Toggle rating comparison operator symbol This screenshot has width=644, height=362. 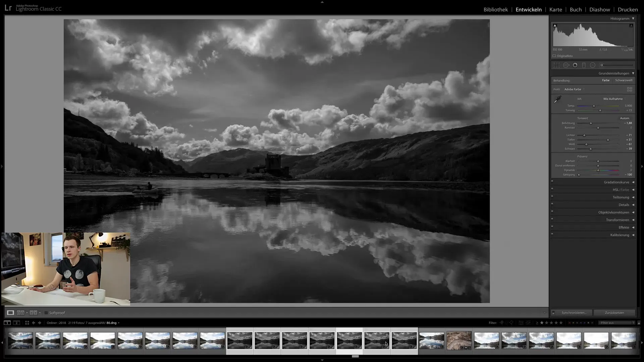(x=537, y=323)
